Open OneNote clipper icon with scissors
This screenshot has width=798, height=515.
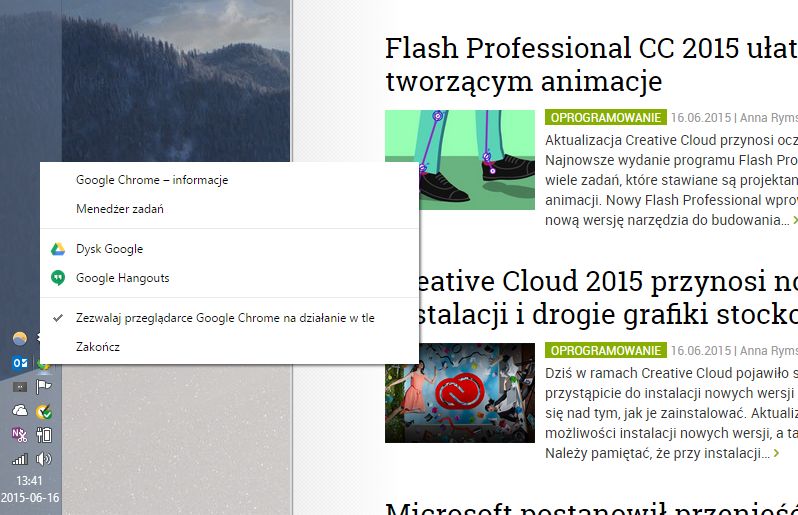pos(20,435)
